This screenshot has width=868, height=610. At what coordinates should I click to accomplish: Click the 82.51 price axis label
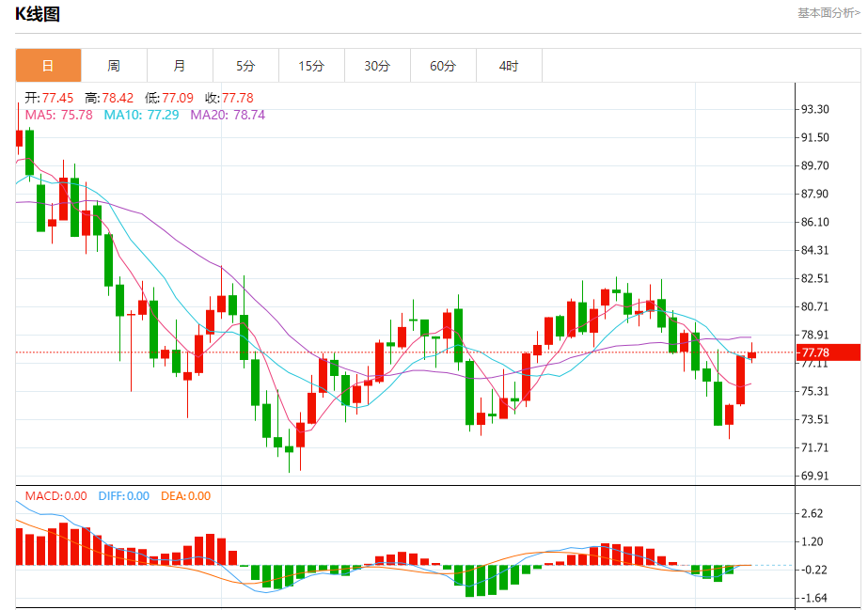pos(814,278)
